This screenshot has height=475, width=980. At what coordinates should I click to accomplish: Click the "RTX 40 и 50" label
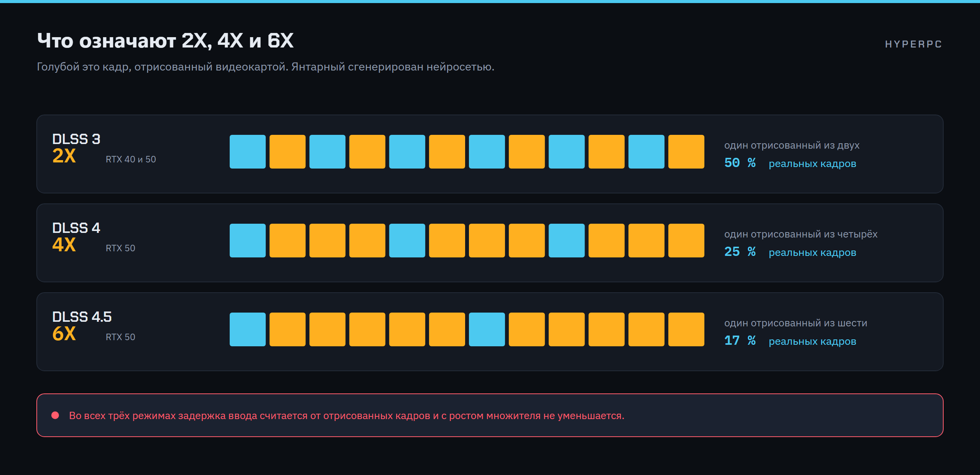click(x=131, y=159)
